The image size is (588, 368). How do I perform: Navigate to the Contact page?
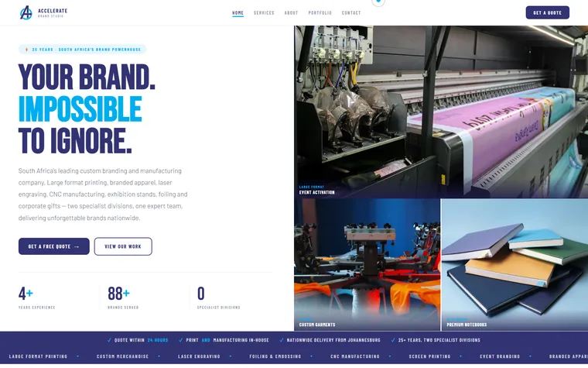point(351,12)
